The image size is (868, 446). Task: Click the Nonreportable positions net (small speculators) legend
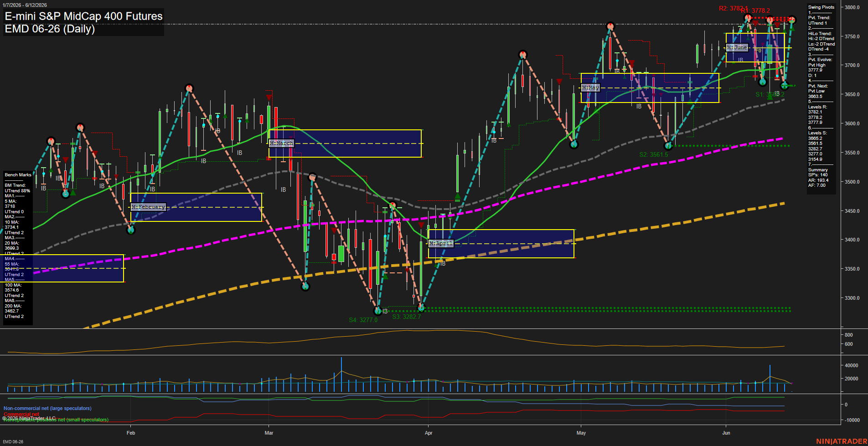click(x=56, y=420)
